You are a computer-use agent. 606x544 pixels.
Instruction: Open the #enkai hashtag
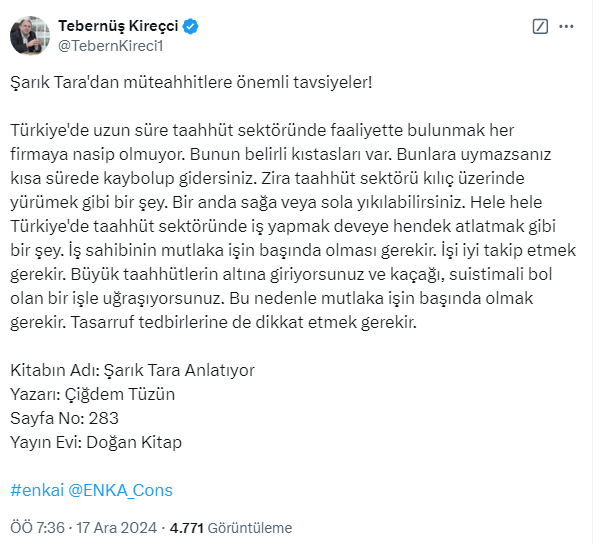[x=35, y=489]
